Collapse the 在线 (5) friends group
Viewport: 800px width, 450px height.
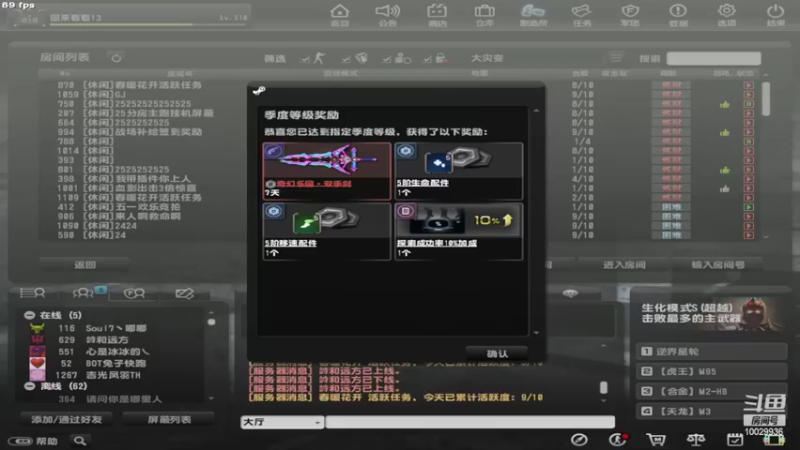click(x=30, y=315)
